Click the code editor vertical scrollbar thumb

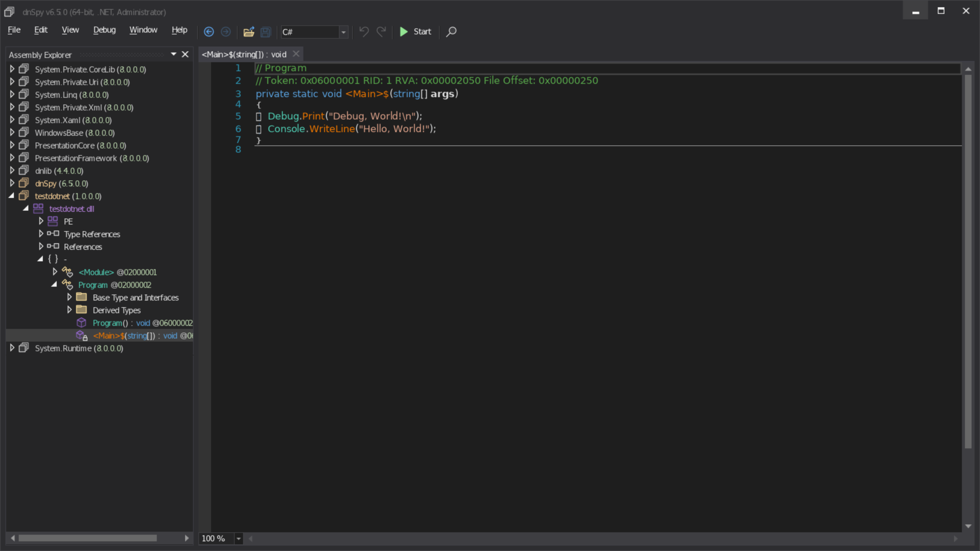pos(968,262)
